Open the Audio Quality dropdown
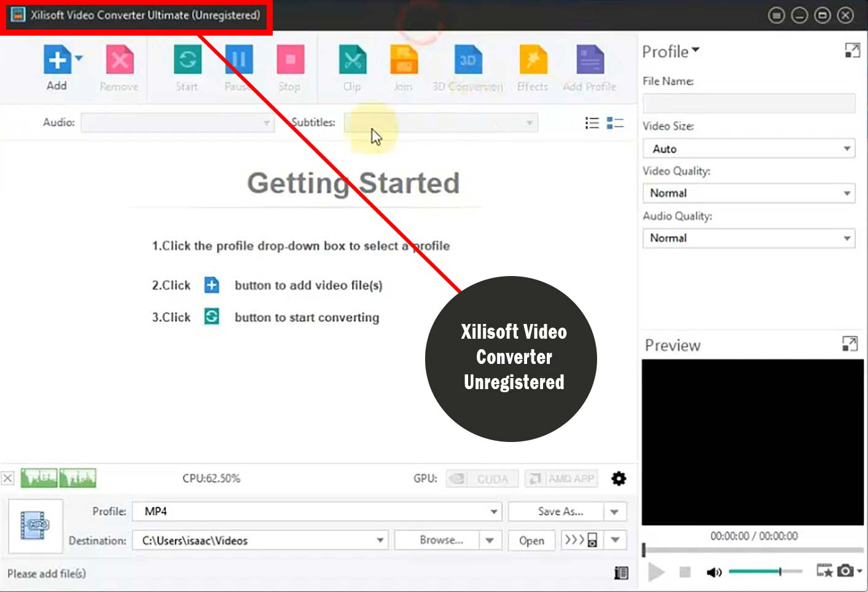The image size is (868, 592). [749, 238]
